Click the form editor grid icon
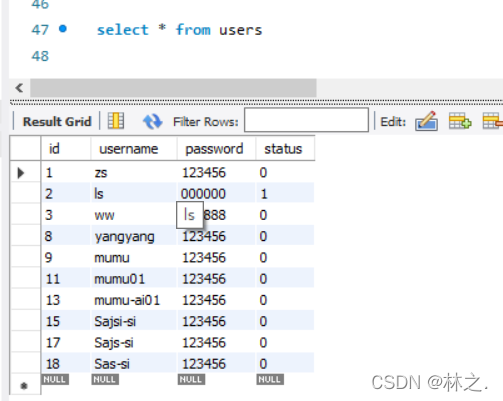The width and height of the screenshot is (503, 401). click(x=116, y=121)
